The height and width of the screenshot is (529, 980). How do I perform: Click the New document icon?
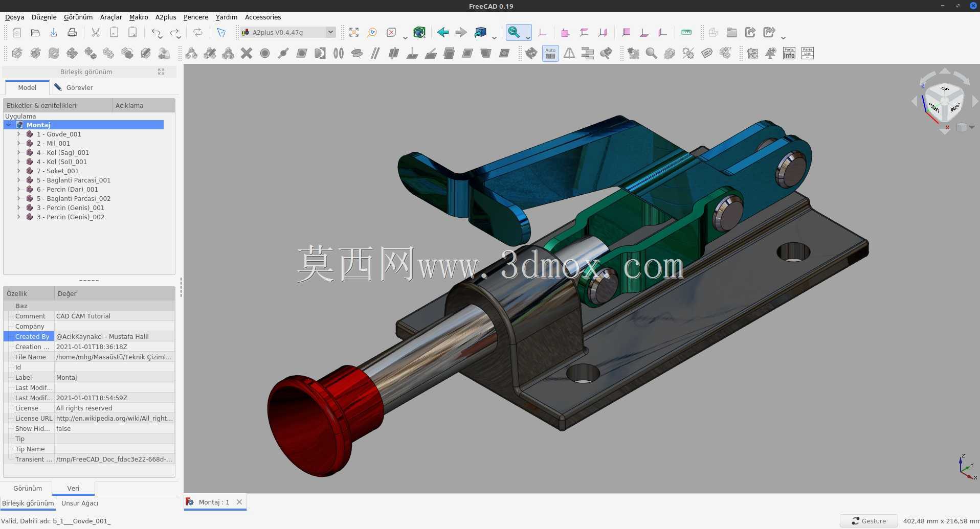click(17, 33)
